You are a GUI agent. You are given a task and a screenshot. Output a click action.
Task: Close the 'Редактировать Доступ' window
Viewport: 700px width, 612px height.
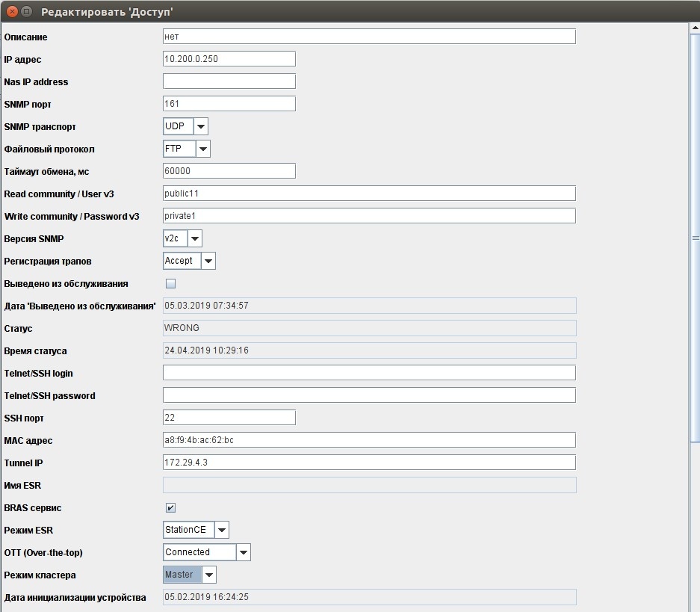coord(12,11)
